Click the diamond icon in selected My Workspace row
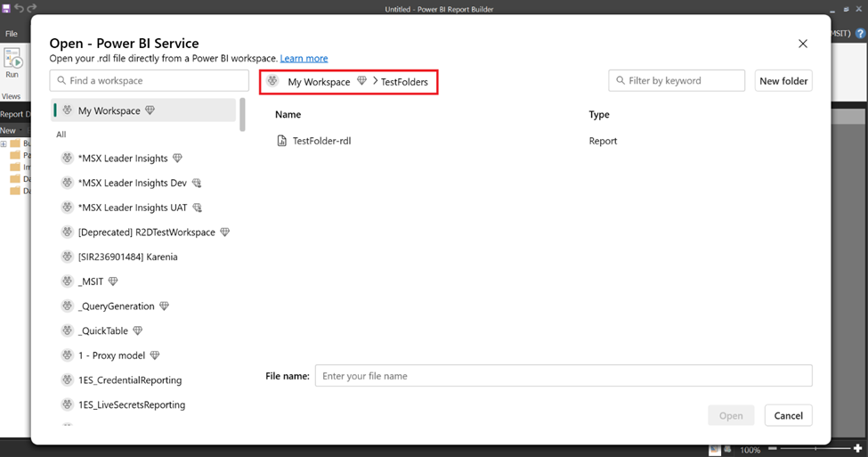This screenshot has height=457, width=868. click(150, 110)
